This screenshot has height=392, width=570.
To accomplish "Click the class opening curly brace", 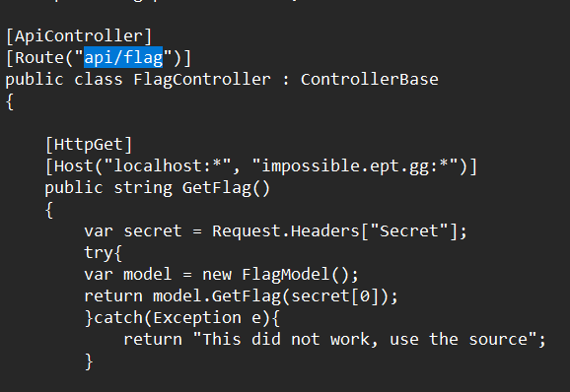I will 10,101.
